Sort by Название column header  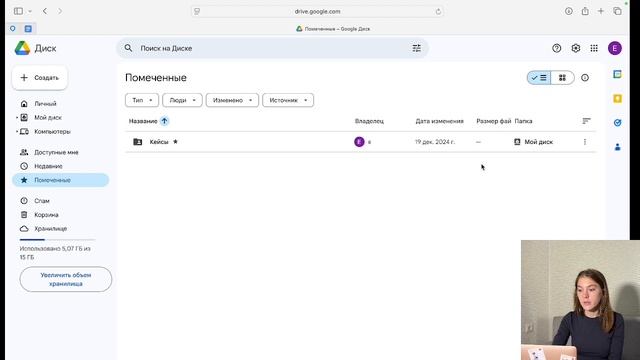(x=143, y=121)
